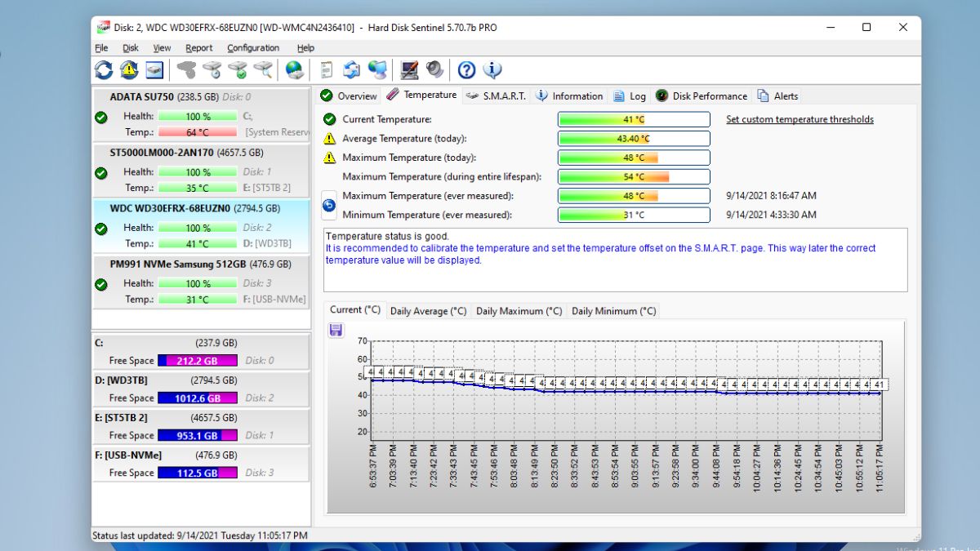Image resolution: width=980 pixels, height=551 pixels.
Task: Click the disk with magnifying glass icon
Action: pyautogui.click(x=263, y=69)
